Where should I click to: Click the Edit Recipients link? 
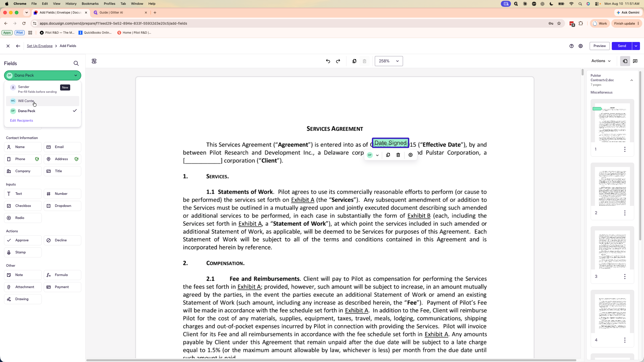pos(21,121)
